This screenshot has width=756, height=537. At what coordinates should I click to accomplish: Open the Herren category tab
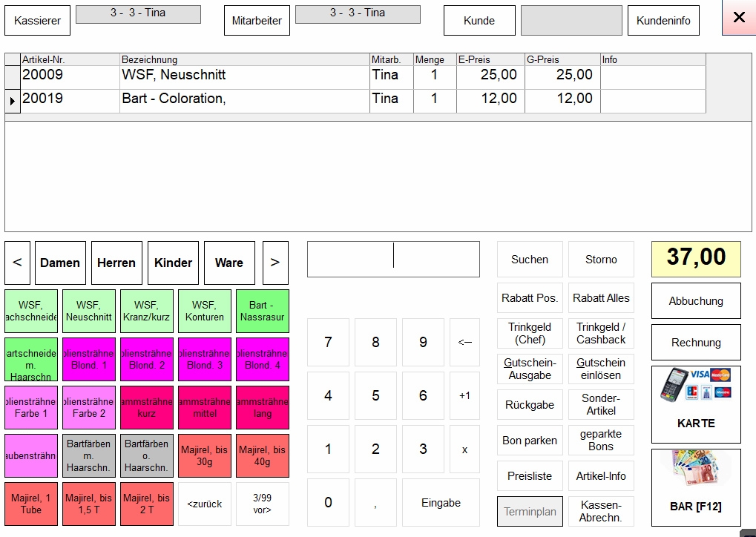[x=116, y=263]
